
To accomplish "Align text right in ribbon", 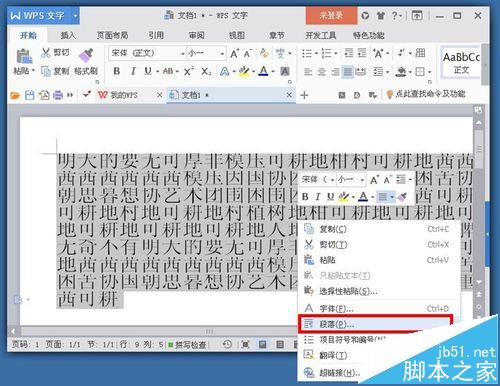I will [335, 71].
